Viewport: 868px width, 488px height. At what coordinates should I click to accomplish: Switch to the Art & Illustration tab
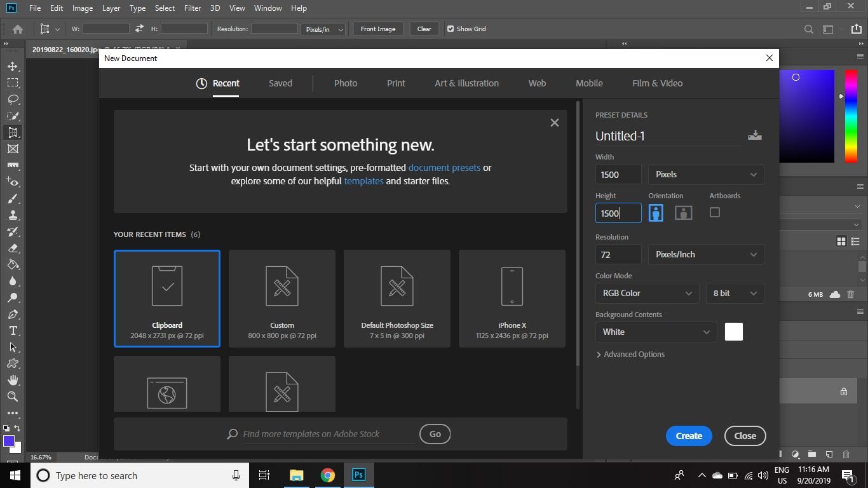pos(466,83)
